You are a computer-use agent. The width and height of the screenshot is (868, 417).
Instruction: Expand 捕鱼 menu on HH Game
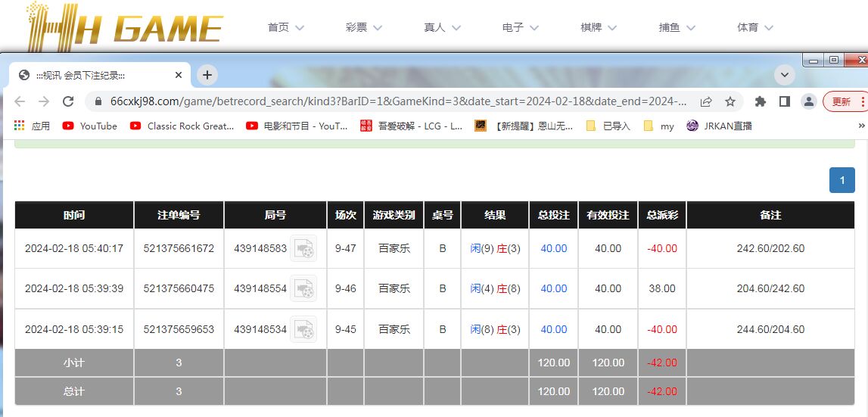point(677,27)
